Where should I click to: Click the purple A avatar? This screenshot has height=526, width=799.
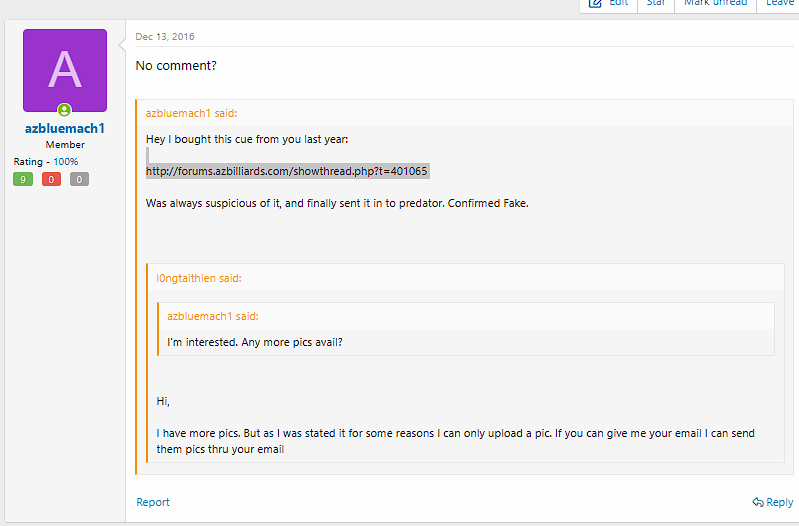pos(65,70)
